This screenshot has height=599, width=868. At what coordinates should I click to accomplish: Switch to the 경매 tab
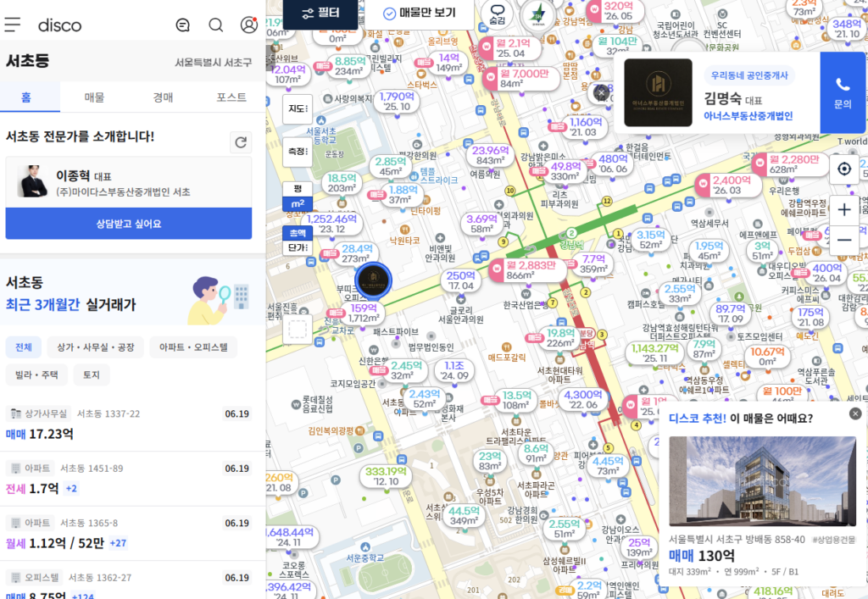163,97
